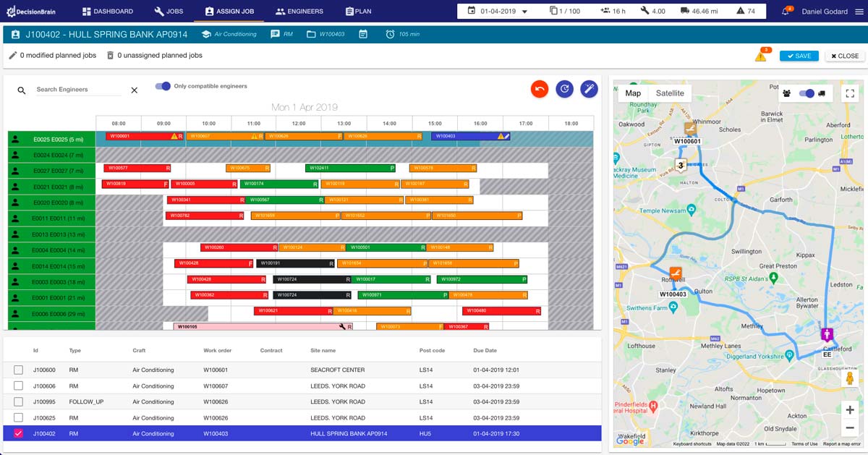
Task: Click the pencil icon for modified planned jobs
Action: click(x=12, y=55)
